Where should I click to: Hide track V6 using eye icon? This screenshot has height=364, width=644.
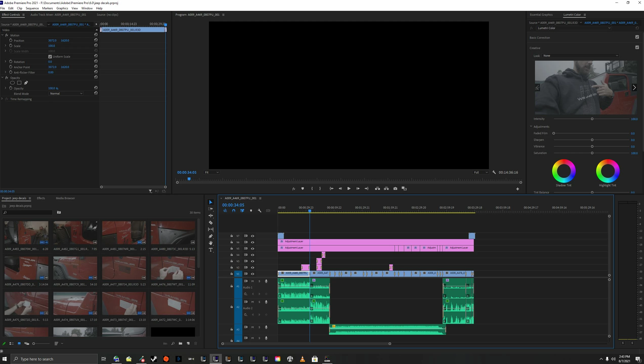(252, 242)
